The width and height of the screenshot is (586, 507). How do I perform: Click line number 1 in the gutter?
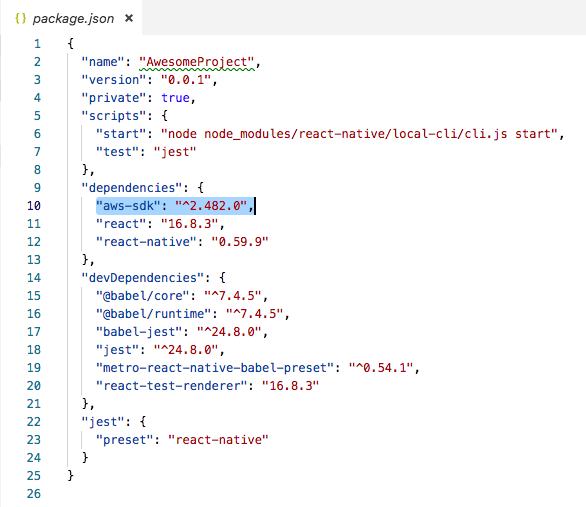(x=37, y=44)
